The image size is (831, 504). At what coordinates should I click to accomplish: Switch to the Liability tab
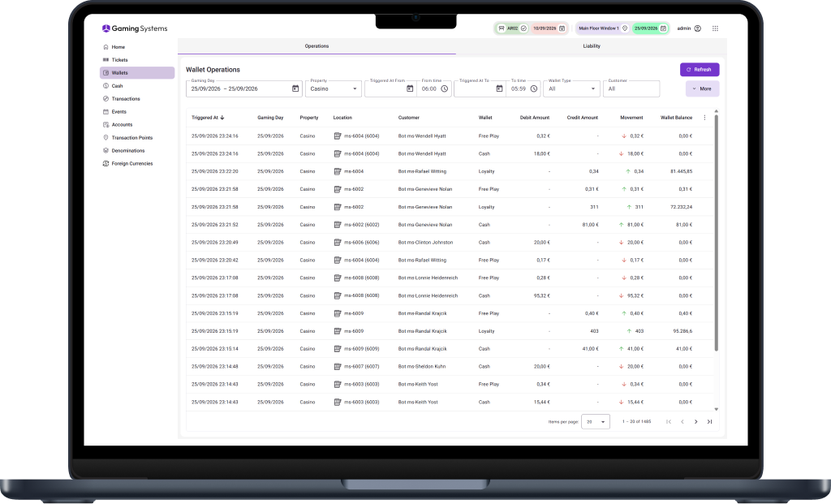tap(592, 46)
